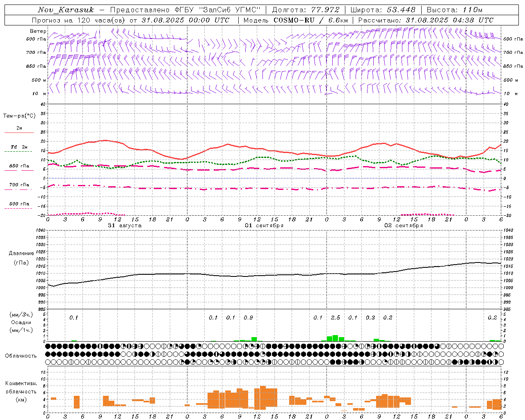The image size is (525, 420).
Task: Click the "Широта: 53.448" header field
Action: tap(383, 10)
